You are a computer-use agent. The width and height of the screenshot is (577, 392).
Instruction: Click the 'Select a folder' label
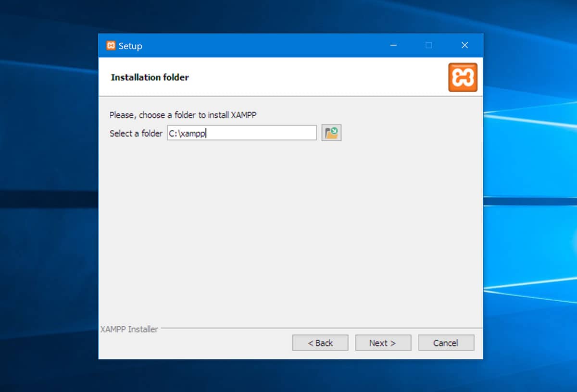click(136, 134)
